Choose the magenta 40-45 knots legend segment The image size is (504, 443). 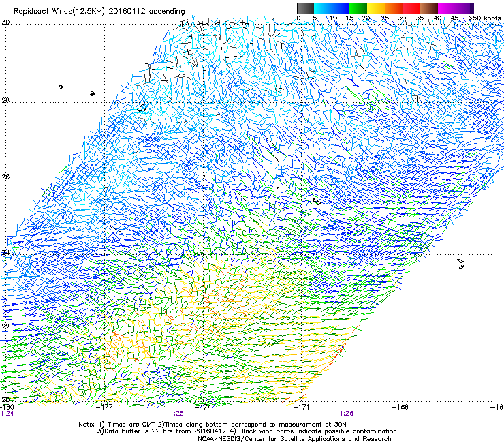tap(447, 8)
